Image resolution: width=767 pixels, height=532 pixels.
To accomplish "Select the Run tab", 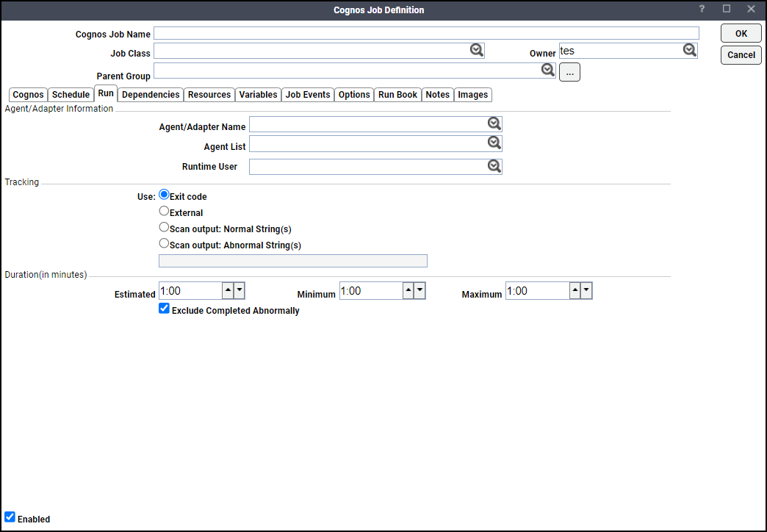I will coord(106,93).
